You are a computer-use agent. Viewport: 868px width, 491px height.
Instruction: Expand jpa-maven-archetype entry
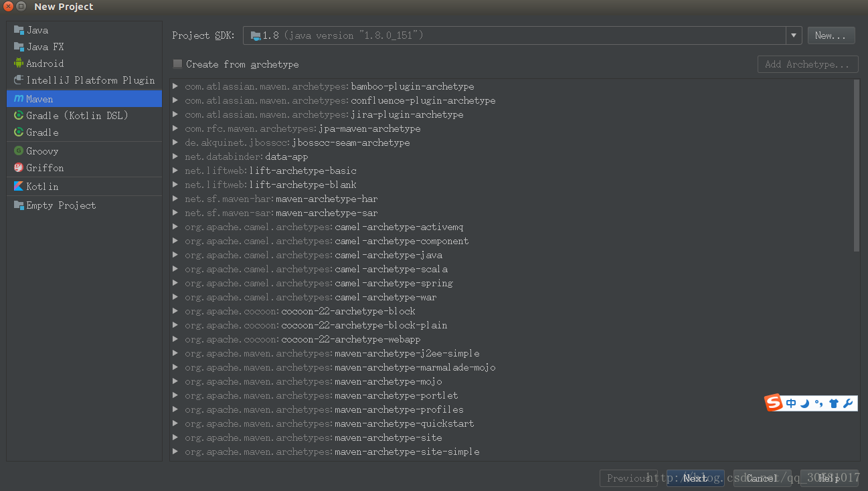click(175, 128)
